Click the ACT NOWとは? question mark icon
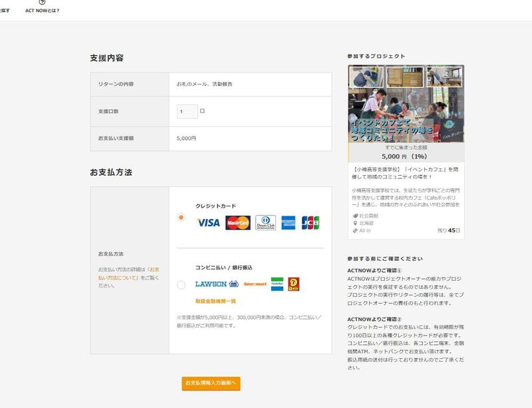This screenshot has height=408, width=532. (42, 3)
